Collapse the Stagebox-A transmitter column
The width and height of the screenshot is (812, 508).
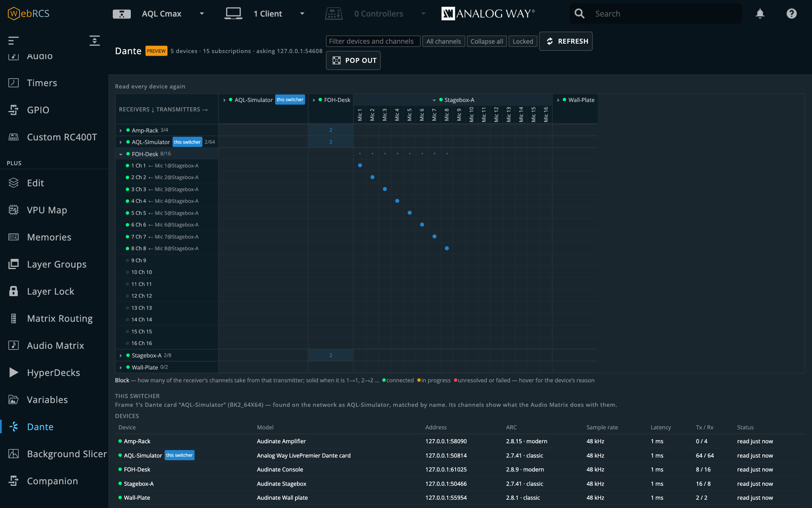click(434, 100)
